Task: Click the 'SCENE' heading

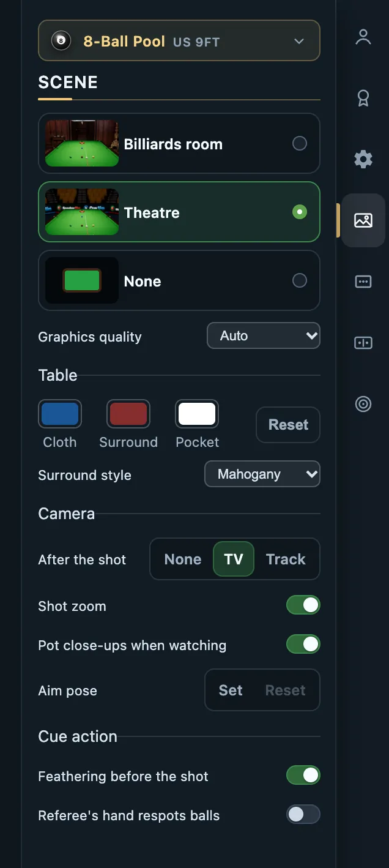Action: click(68, 82)
